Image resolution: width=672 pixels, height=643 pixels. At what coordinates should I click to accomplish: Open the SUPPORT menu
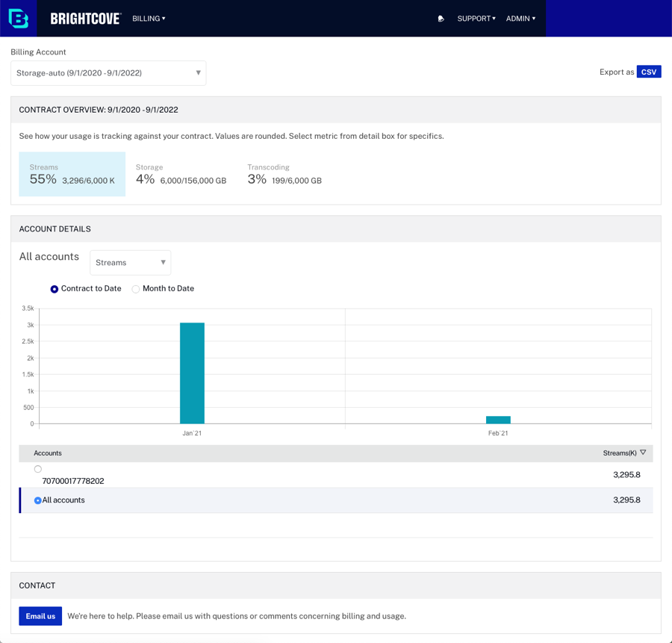pyautogui.click(x=476, y=19)
